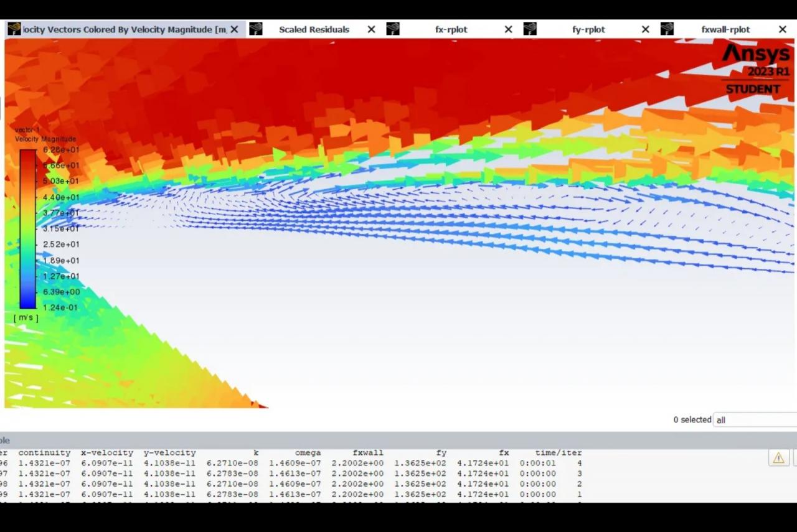Click the window icon on the Velocity Vectors tab

coord(14,29)
